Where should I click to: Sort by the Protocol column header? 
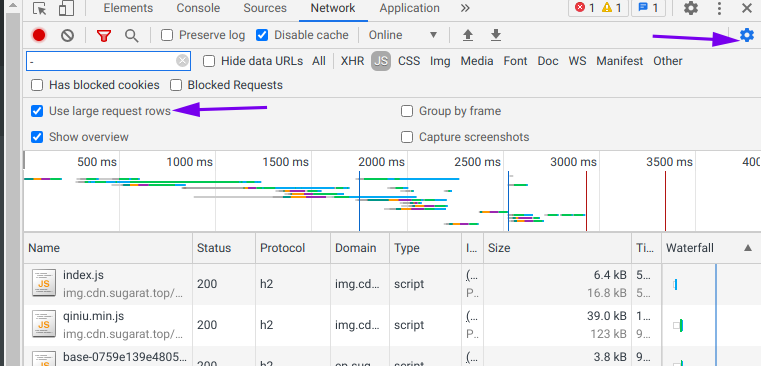click(x=293, y=248)
